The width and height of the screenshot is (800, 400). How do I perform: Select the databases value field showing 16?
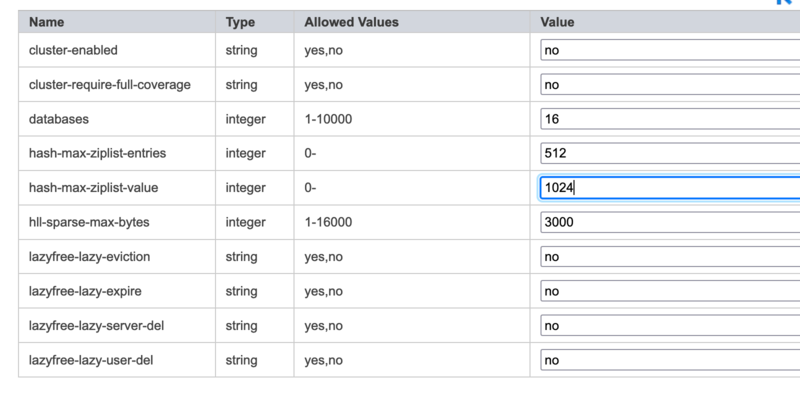click(670, 119)
